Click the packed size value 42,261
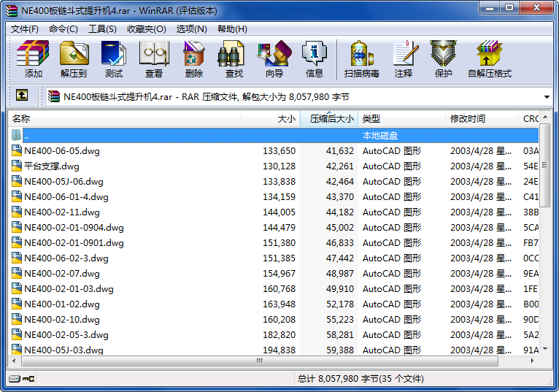 pyautogui.click(x=340, y=166)
